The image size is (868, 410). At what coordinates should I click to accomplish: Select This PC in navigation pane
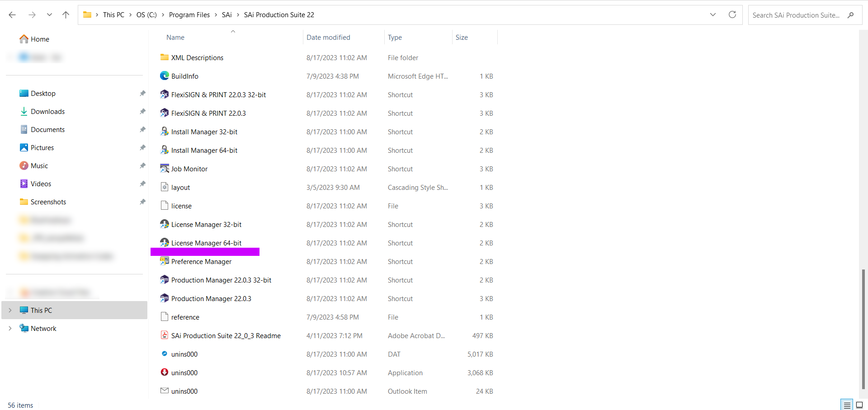[x=75, y=311]
